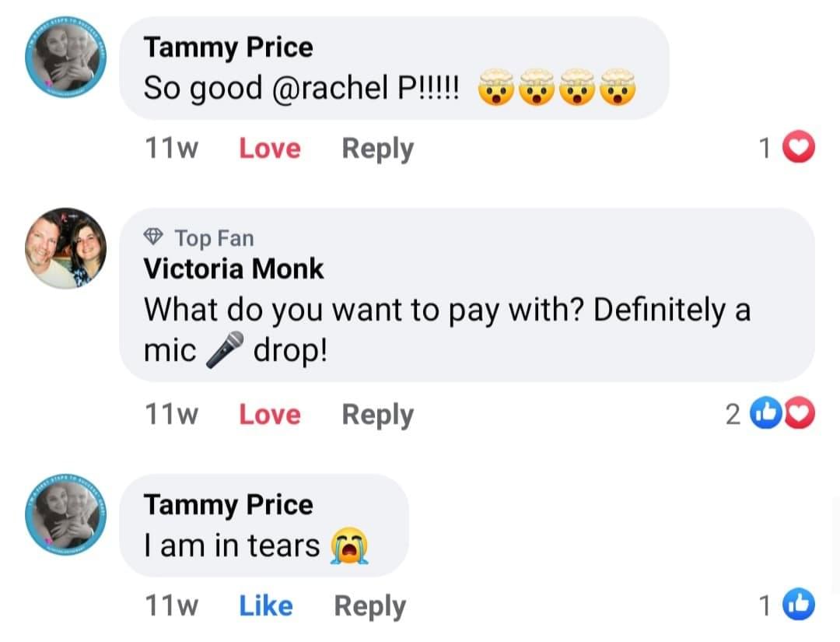This screenshot has height=642, width=840.
Task: Click the 11w timestamp under "So good" comment
Action: tap(171, 148)
